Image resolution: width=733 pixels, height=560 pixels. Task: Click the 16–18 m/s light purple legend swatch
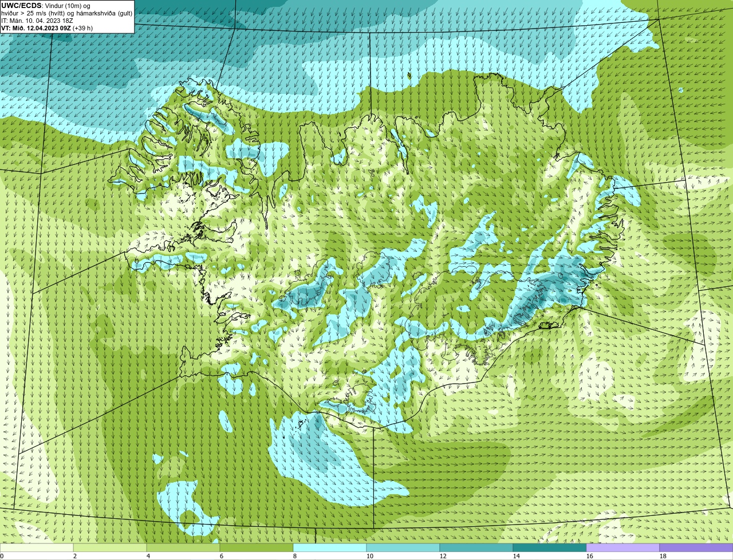(x=623, y=548)
